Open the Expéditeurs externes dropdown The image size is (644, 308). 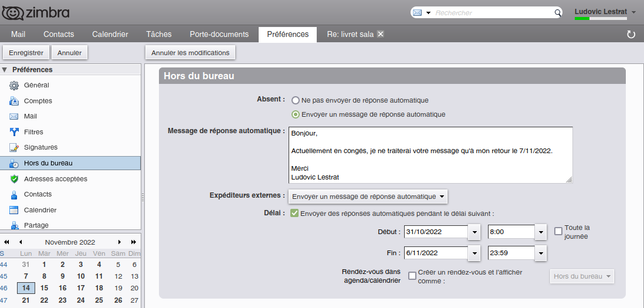pyautogui.click(x=368, y=197)
